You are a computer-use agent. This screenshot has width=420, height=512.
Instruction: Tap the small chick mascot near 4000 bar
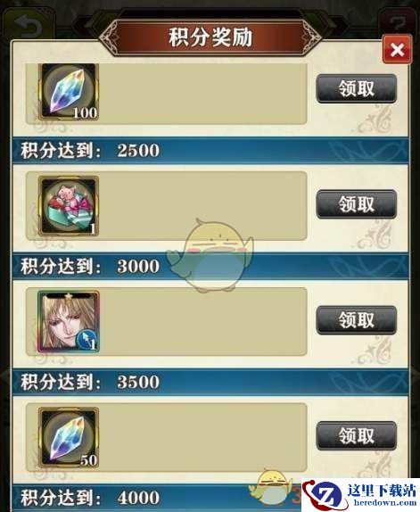271,486
